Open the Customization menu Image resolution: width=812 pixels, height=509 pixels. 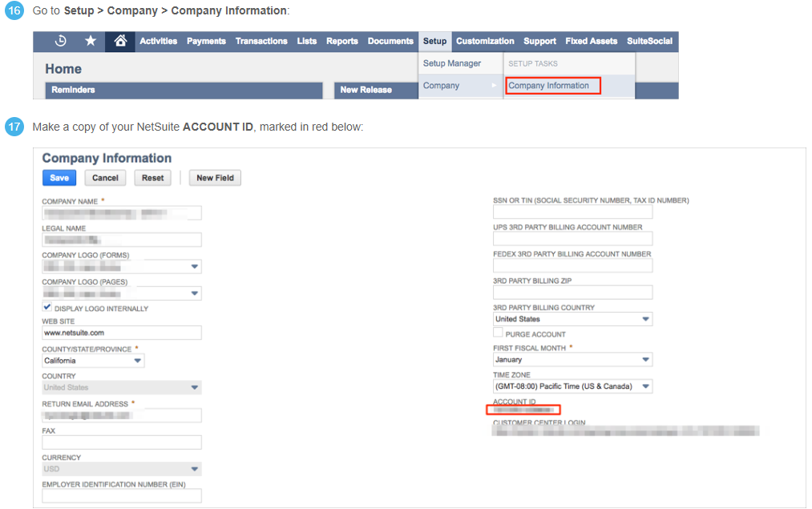(x=485, y=42)
